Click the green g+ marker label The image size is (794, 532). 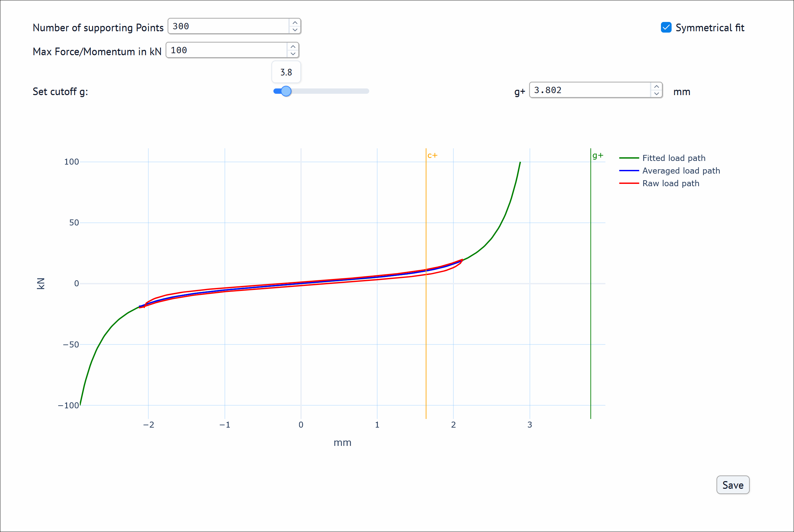tap(598, 155)
